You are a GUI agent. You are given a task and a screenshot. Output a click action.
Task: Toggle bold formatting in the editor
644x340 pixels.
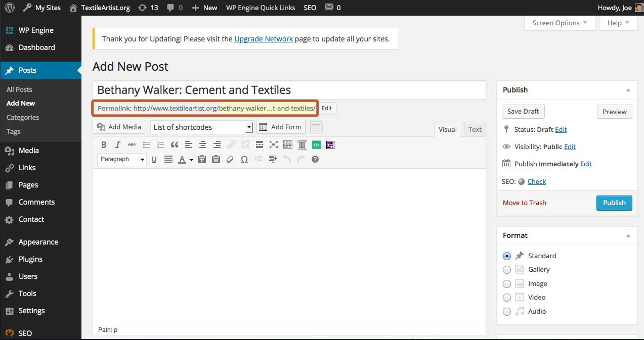click(x=104, y=145)
